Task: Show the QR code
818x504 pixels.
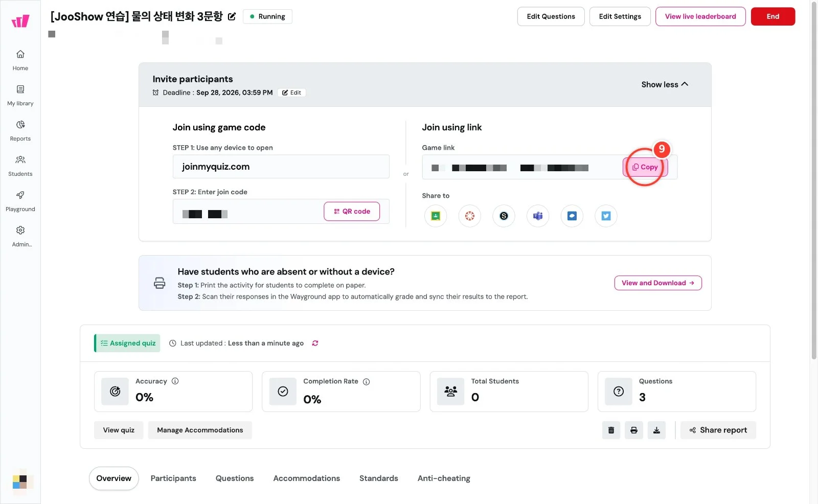Action: [x=352, y=211]
